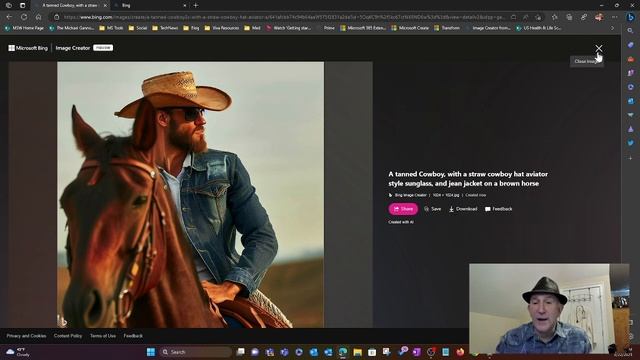Open the Edge settings and more menu
The width and height of the screenshot is (640, 360).
[x=615, y=17]
